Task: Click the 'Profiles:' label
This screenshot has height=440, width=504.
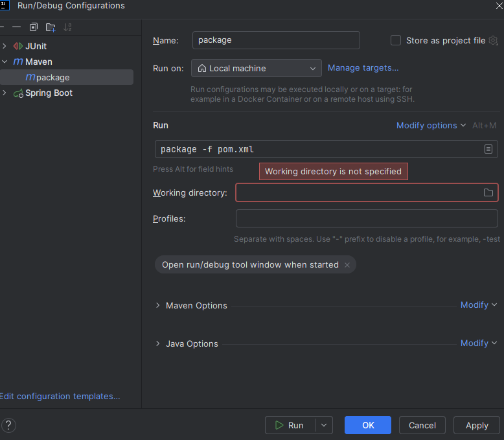Action: pos(169,219)
